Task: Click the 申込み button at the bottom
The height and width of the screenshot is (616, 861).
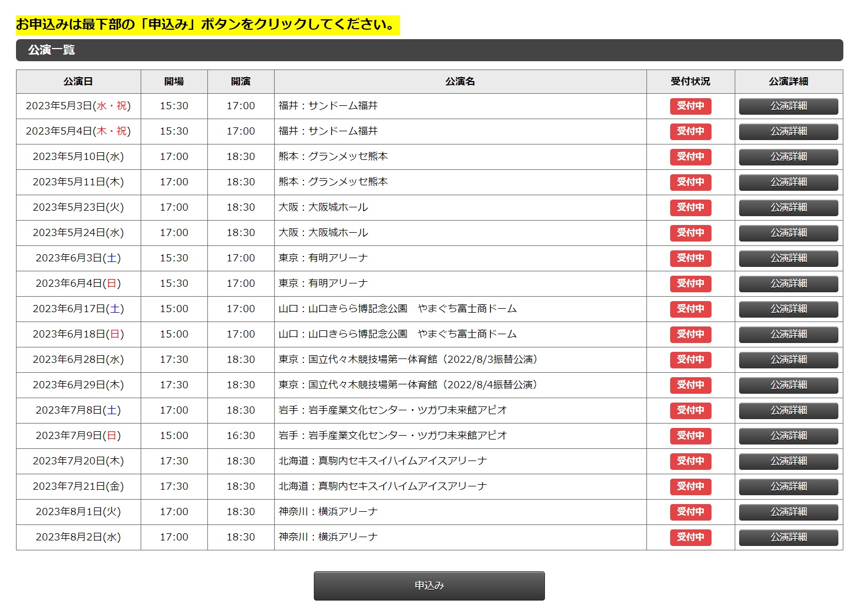Action: coord(429,586)
